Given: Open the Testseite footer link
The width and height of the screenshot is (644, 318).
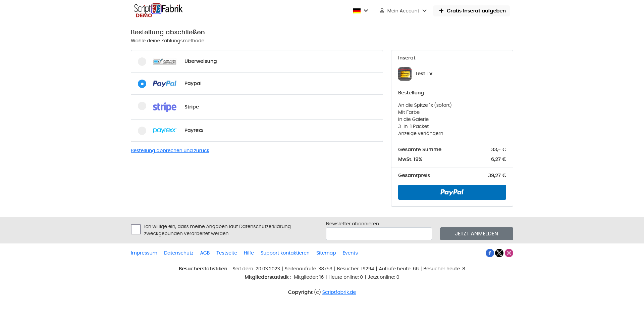Looking at the screenshot, I should (x=227, y=253).
